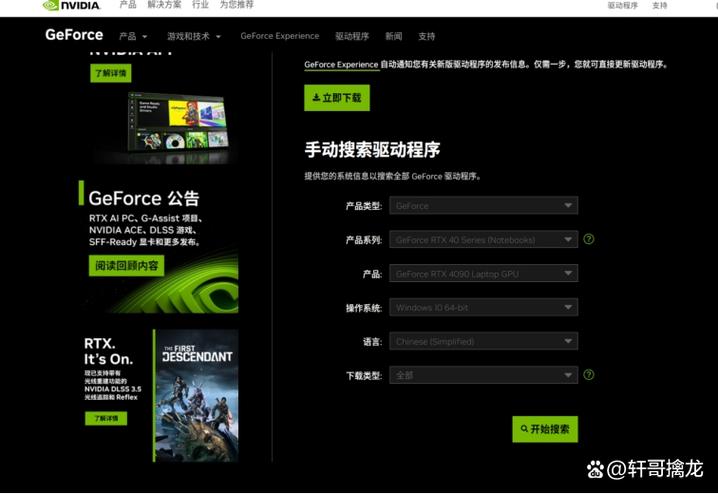718x494 pixels.
Task: Open the 产品系列 dropdown RTX 40 Series
Action: coord(484,239)
